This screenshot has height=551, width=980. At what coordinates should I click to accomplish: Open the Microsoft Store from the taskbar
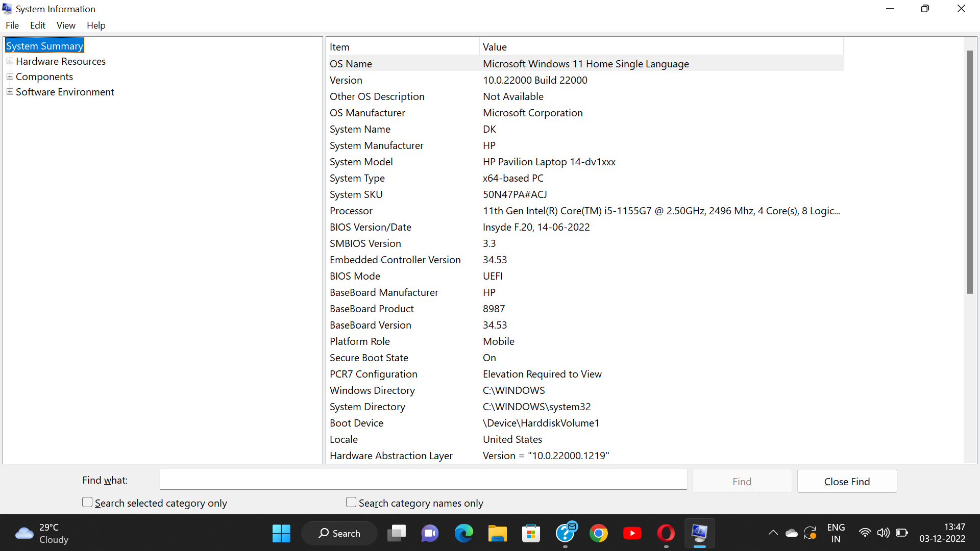click(x=531, y=533)
